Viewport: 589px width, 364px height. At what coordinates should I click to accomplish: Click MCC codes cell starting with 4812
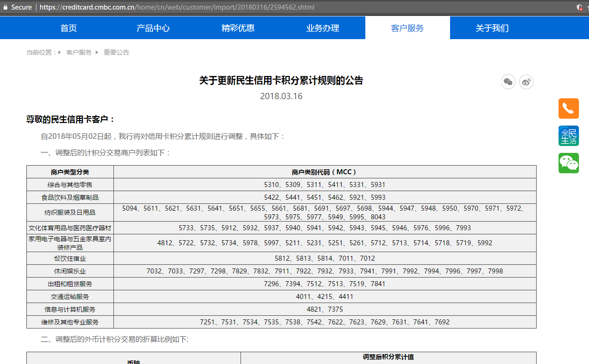coord(325,243)
